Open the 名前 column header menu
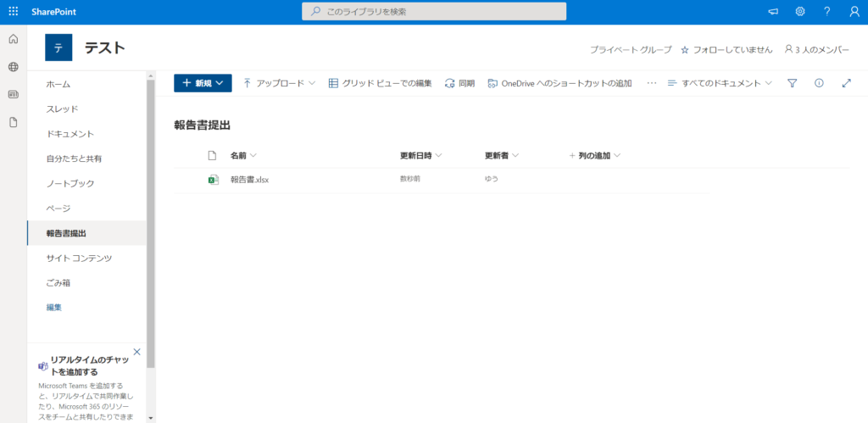The image size is (868, 423). 243,156
